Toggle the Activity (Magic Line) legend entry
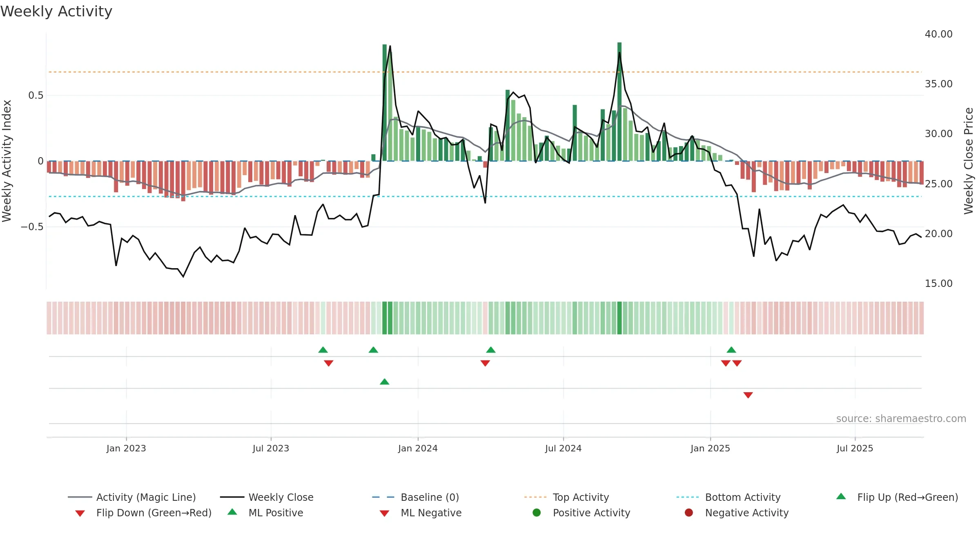The image size is (980, 551). [132, 497]
